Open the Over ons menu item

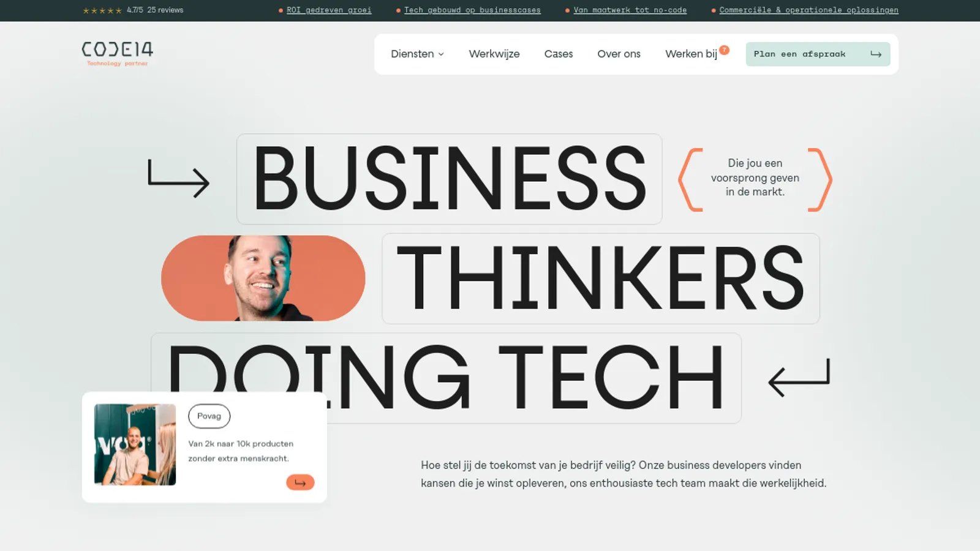pos(619,54)
